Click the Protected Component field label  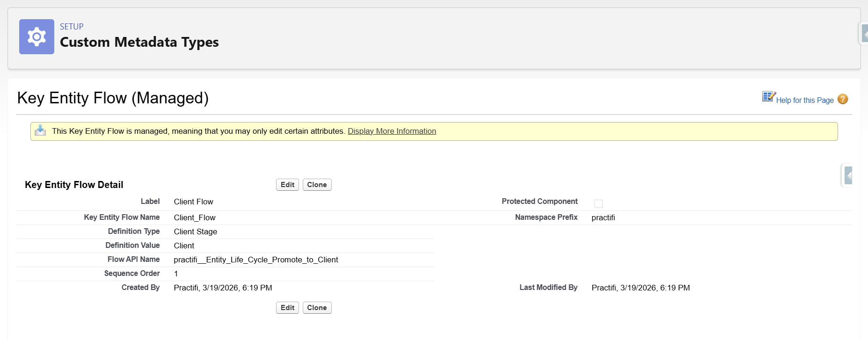pyautogui.click(x=540, y=201)
